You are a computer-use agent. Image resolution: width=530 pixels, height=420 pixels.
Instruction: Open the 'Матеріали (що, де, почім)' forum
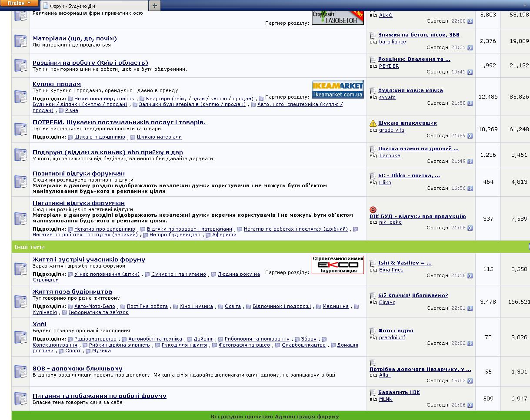tap(75, 38)
